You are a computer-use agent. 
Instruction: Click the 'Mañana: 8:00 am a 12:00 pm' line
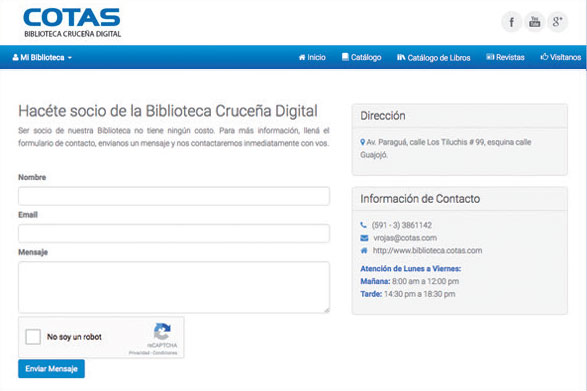pos(410,281)
